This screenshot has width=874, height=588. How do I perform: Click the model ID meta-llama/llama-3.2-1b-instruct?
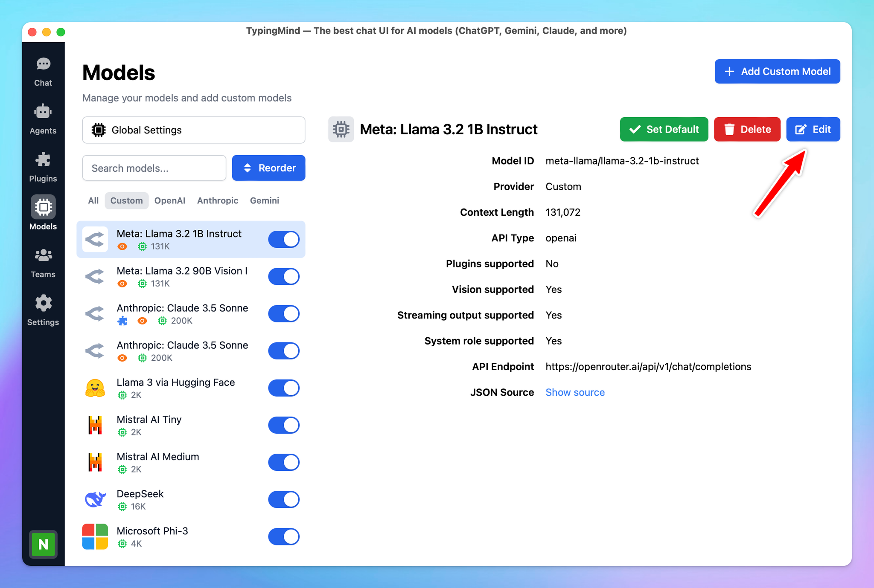pos(622,161)
